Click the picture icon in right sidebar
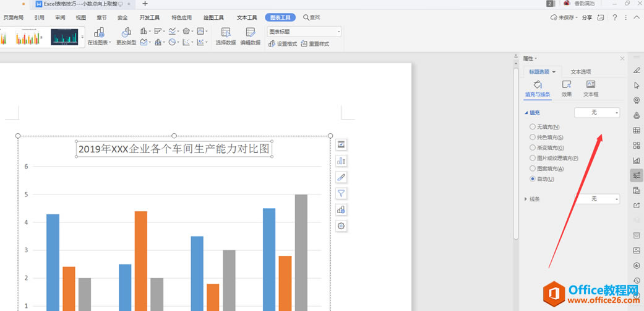Image resolution: width=644 pixels, height=311 pixels. pyautogui.click(x=637, y=250)
